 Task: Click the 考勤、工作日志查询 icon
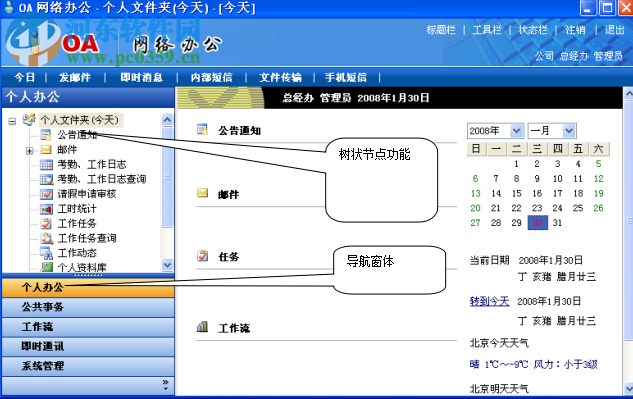coord(46,179)
